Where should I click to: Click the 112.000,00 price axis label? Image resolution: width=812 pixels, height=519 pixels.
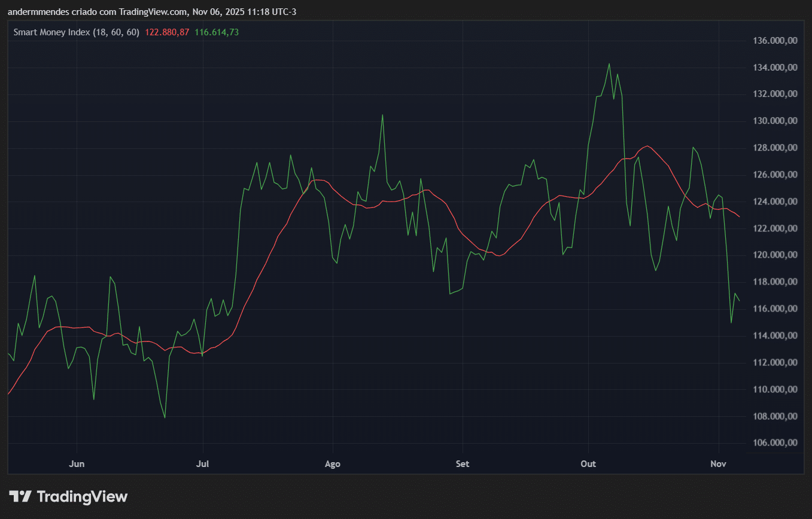[774, 362]
